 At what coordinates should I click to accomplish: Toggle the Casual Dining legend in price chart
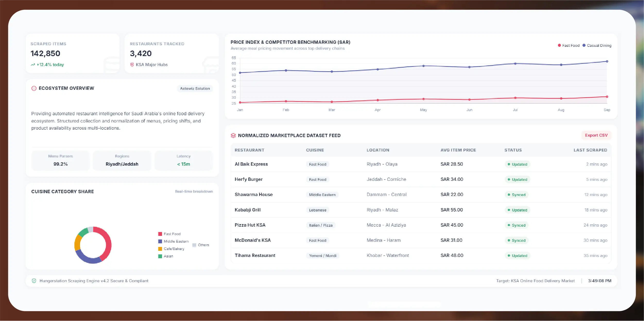(597, 46)
